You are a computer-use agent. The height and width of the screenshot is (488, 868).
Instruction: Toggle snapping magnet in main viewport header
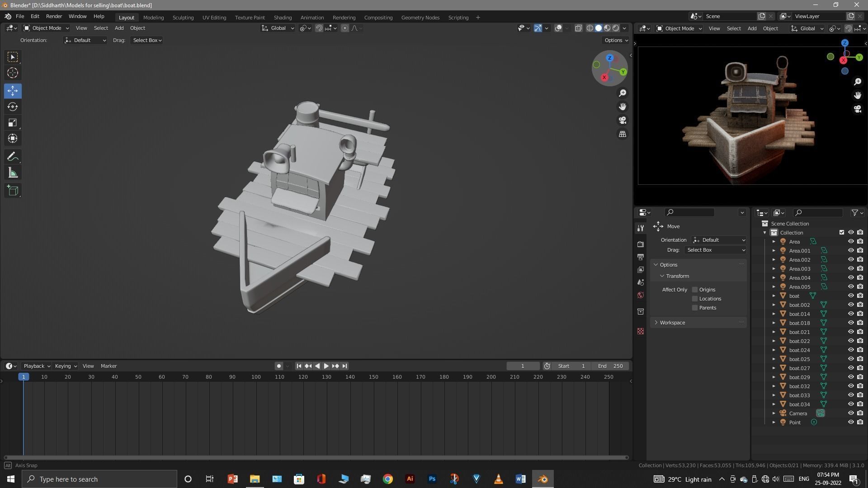319,28
